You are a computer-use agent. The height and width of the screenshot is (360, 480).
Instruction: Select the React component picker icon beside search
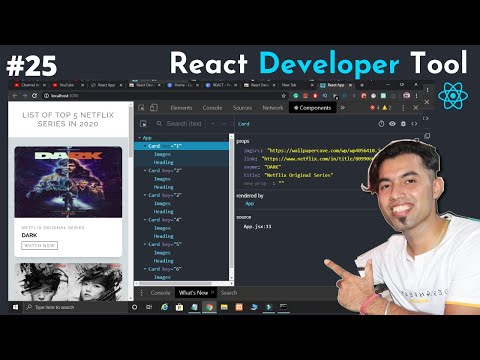tap(144, 124)
